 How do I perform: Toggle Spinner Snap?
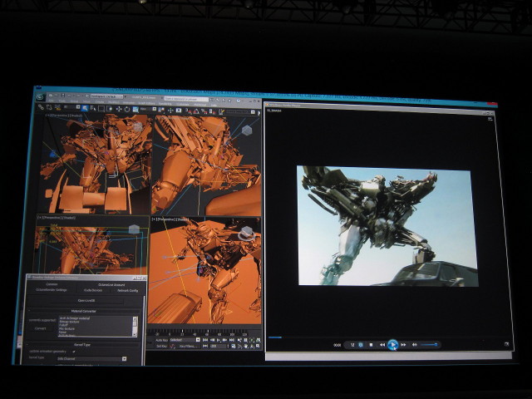click(x=213, y=111)
